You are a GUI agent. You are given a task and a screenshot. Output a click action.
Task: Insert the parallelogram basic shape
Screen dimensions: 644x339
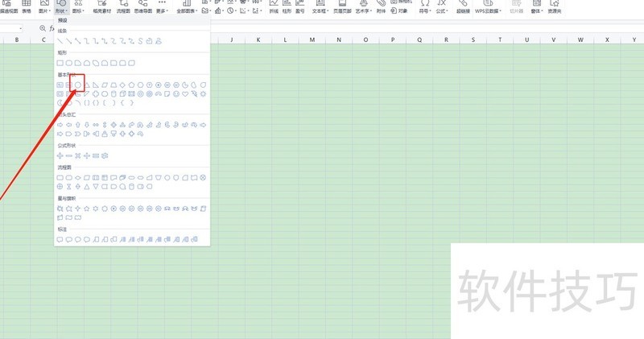(105, 85)
